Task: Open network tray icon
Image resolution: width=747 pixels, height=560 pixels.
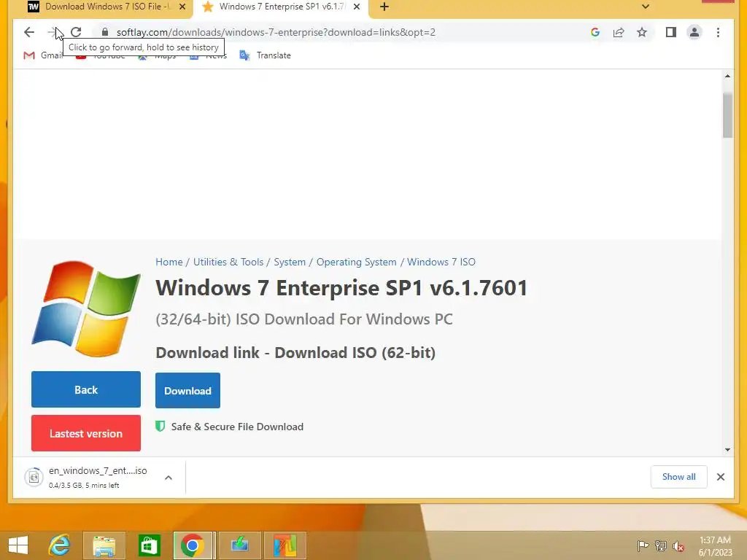Action: click(661, 545)
